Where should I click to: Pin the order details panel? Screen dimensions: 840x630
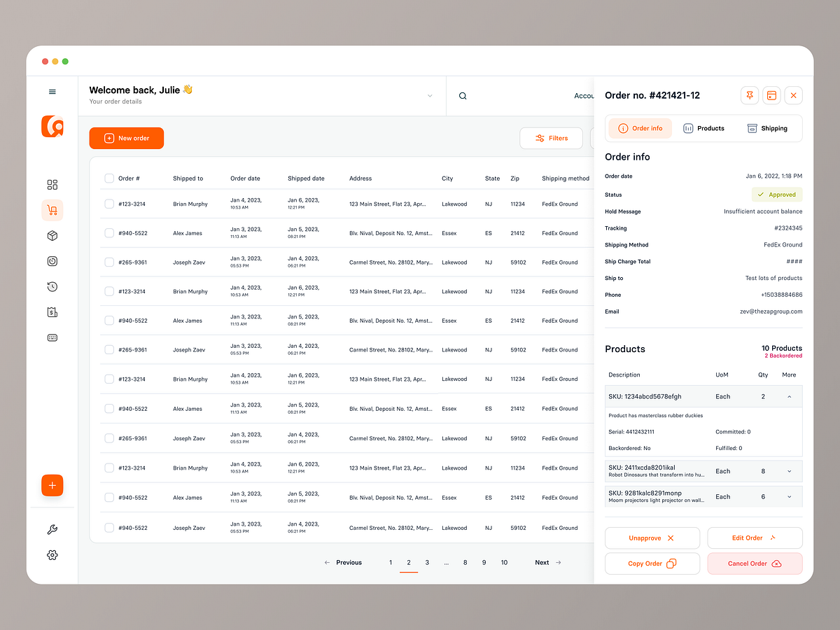click(x=749, y=95)
